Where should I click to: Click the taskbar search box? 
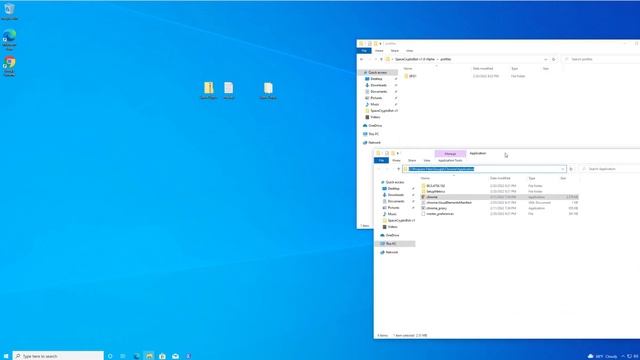coord(58,356)
